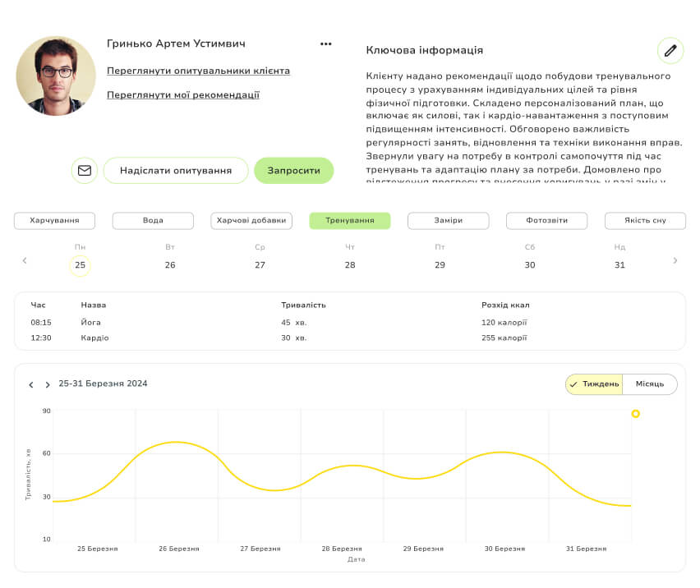Screen dimensions: 700x588
Task: Select day 25 in the calendar
Action: [x=80, y=264]
